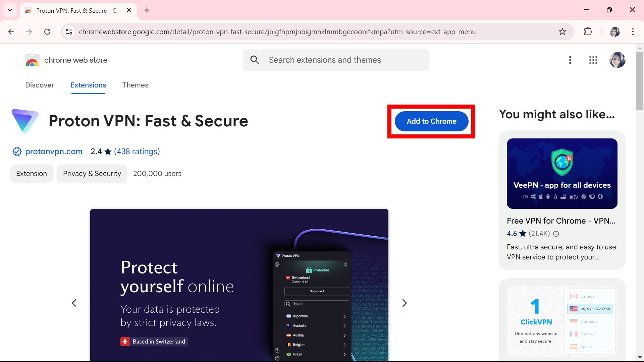The height and width of the screenshot is (362, 644).
Task: Open the tab search chevron at top left
Action: 10,10
